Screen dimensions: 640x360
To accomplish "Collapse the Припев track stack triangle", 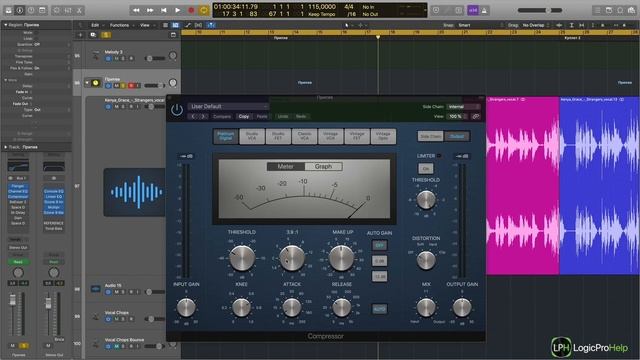I will [x=87, y=83].
